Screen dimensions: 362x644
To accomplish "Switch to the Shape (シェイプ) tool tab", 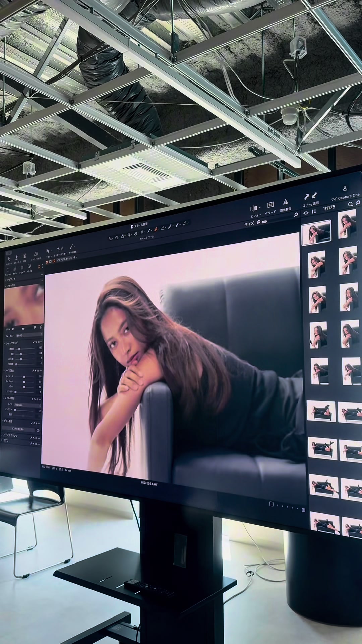I will pos(22,268).
